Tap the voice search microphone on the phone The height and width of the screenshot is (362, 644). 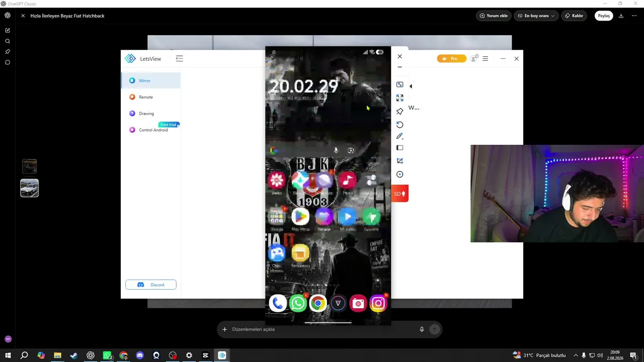[336, 150]
